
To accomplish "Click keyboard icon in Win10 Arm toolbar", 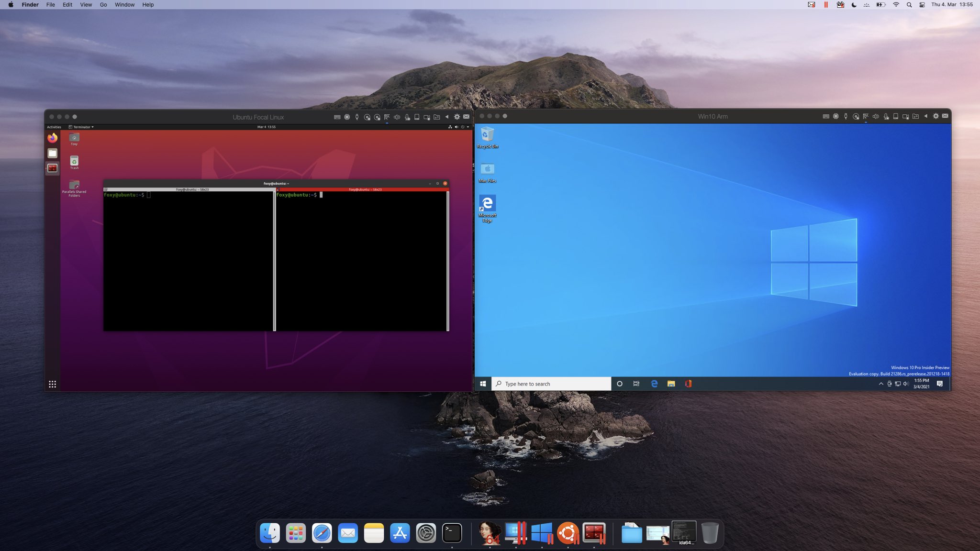I will [826, 116].
